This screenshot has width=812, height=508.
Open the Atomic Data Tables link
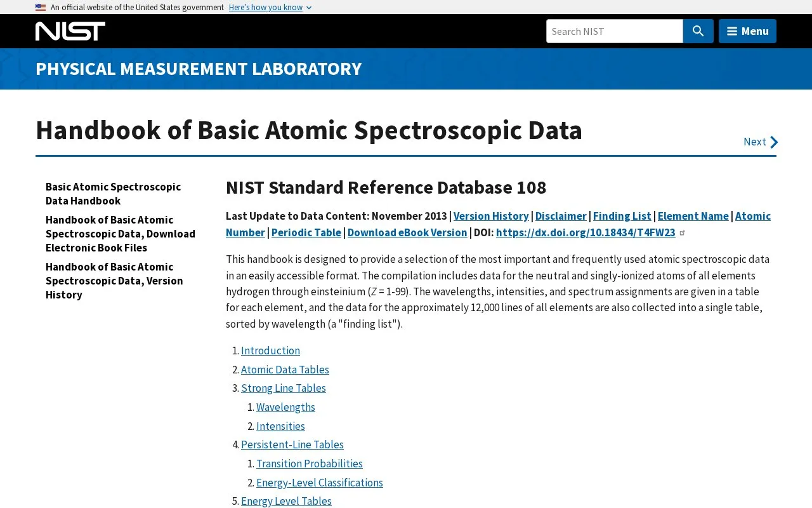pos(285,370)
